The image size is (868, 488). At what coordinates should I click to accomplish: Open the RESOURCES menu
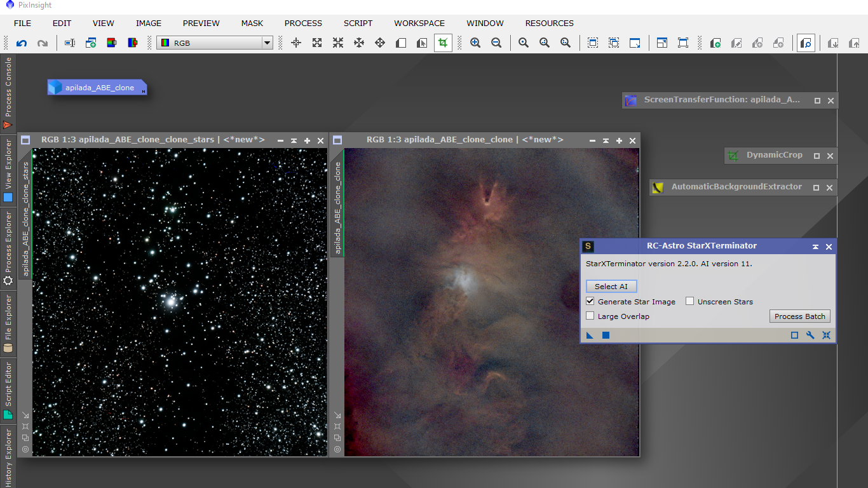point(550,23)
